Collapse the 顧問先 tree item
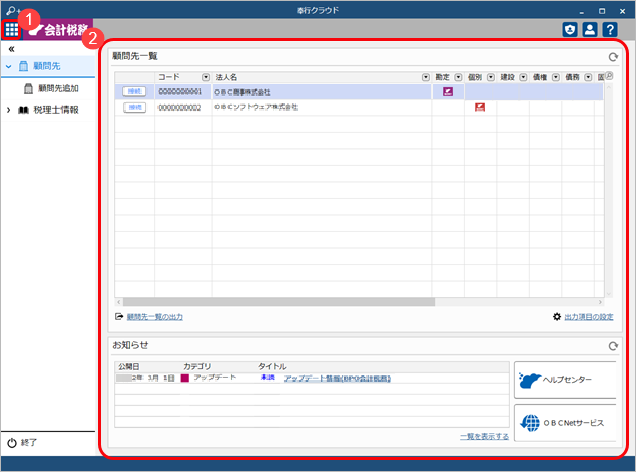636x472 pixels. click(9, 66)
